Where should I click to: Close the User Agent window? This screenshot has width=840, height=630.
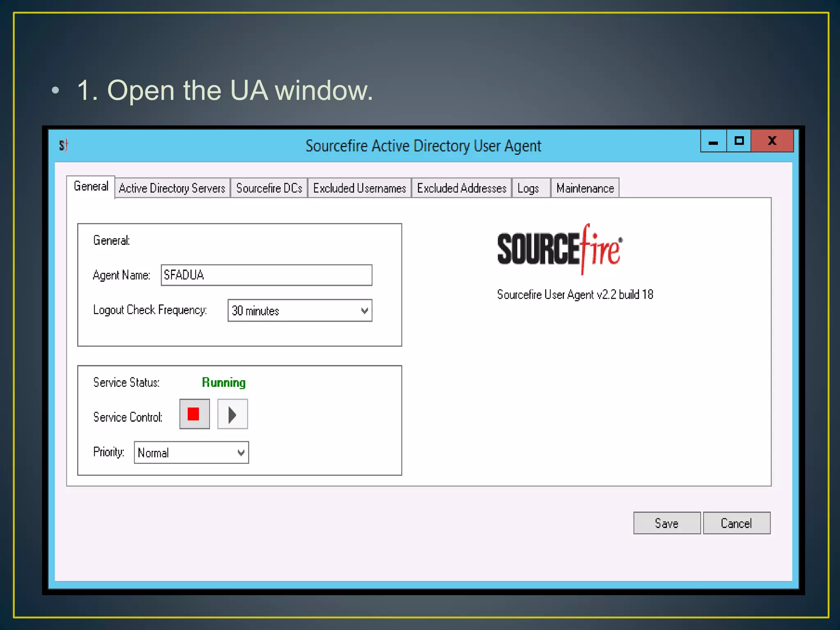click(772, 141)
